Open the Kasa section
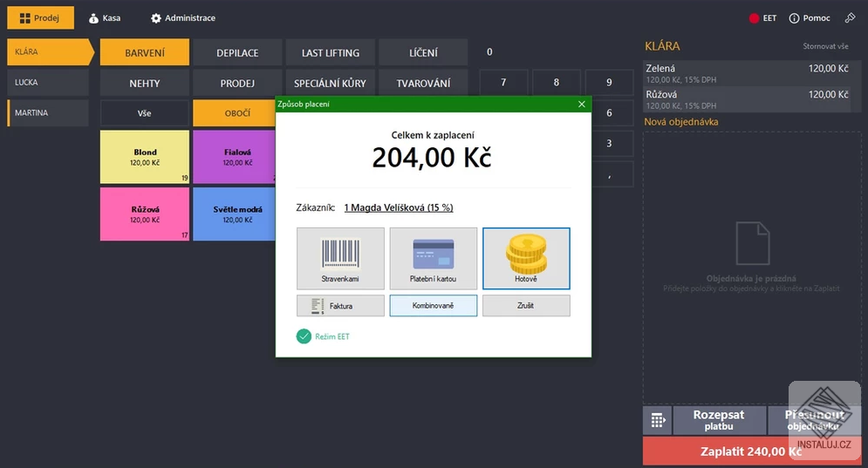868x468 pixels. [x=105, y=17]
